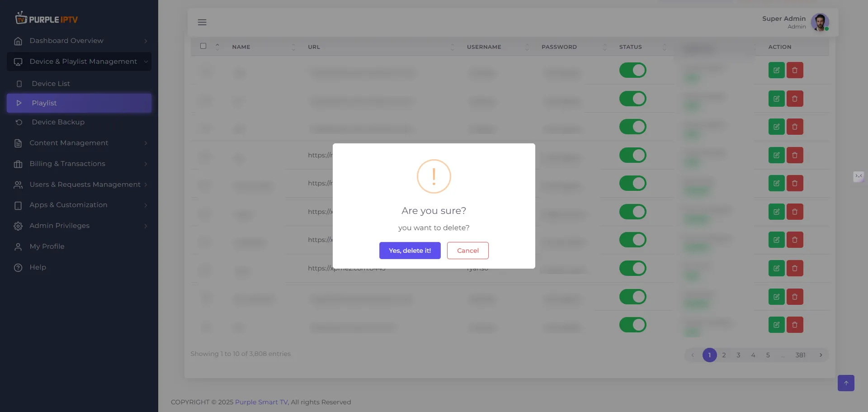Click the scroll-to-top arrow button

coord(846,383)
